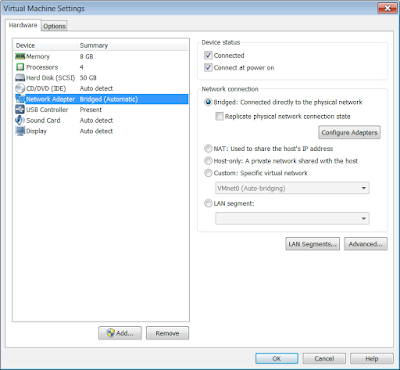Select Sound Card row label

[43, 120]
